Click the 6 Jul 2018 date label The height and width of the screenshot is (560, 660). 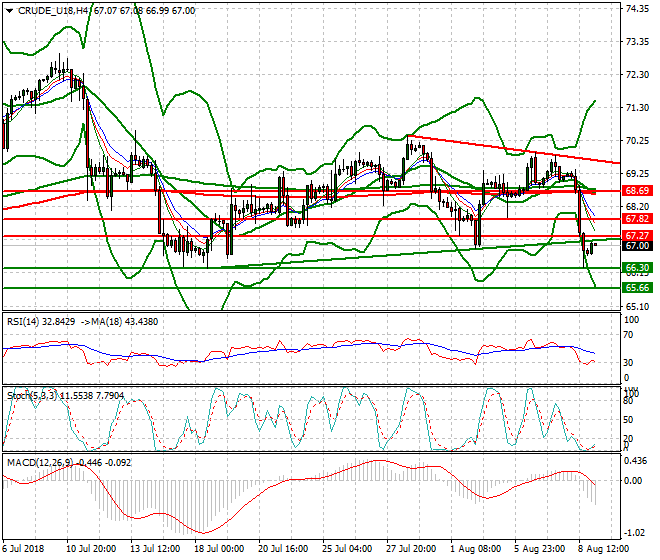click(27, 549)
